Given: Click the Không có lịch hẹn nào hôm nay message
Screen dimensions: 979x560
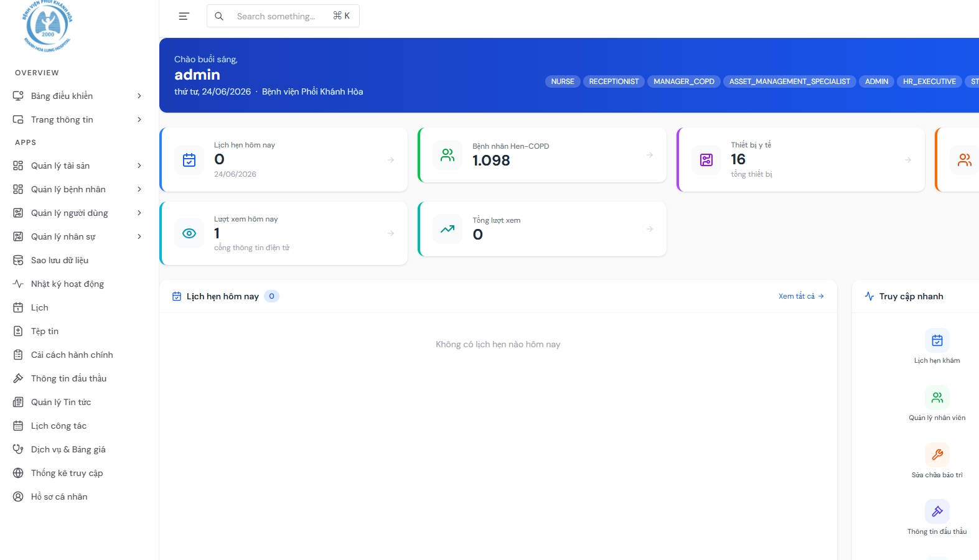Looking at the screenshot, I should [498, 344].
